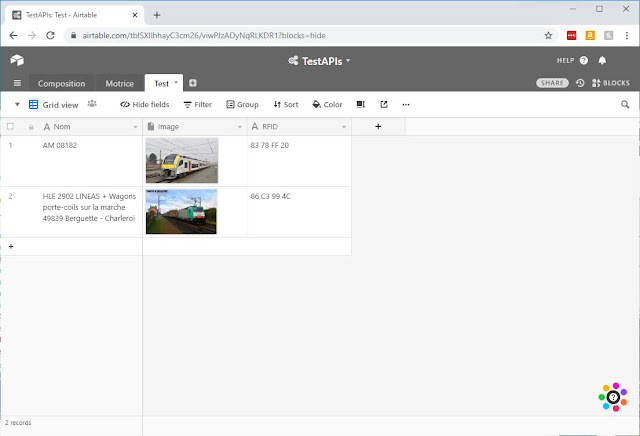Open the Help question mark icon
640x436 pixels.
click(584, 60)
